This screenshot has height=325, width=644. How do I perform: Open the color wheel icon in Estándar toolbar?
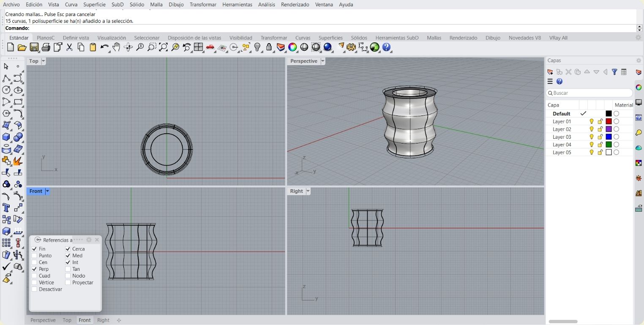click(x=292, y=47)
